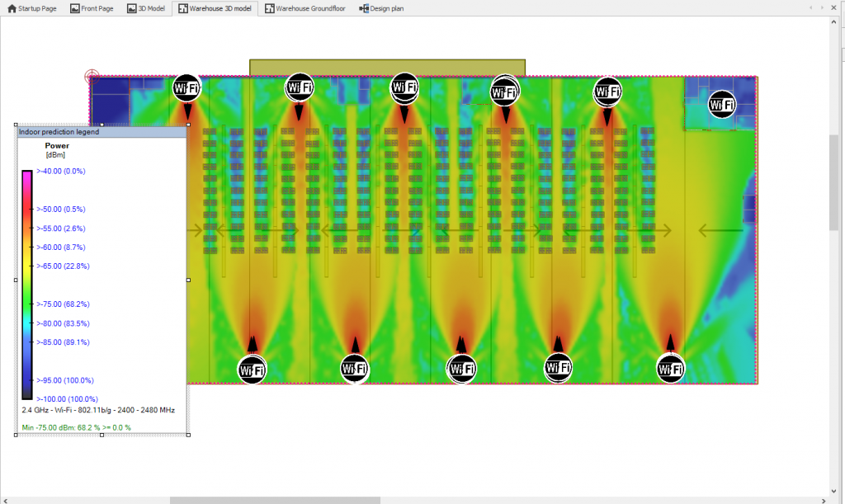This screenshot has height=504, width=845.
Task: Close the active document tab with the X
Action: tap(834, 7)
